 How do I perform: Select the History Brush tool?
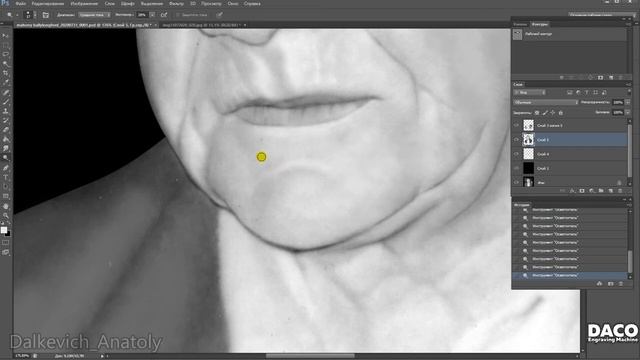click(x=6, y=120)
